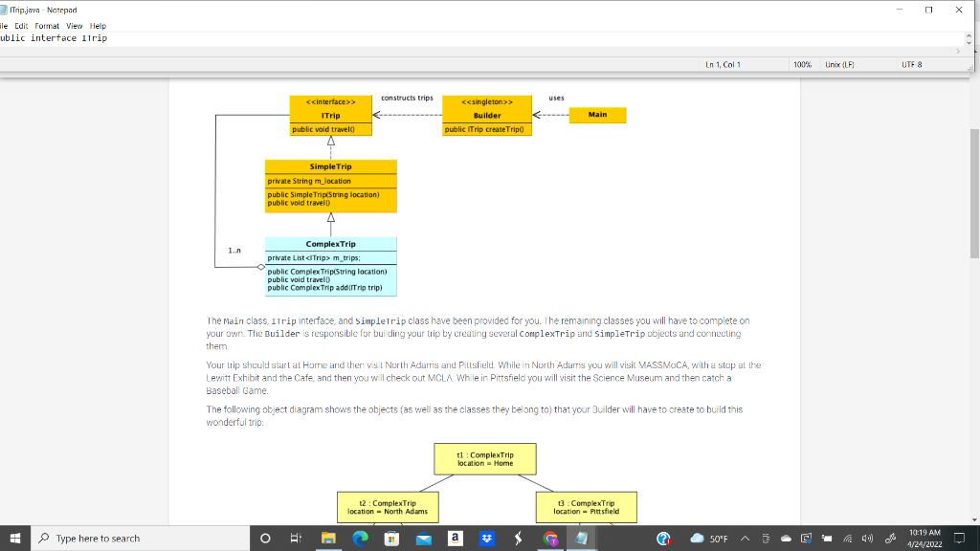Open Google Chrome from the taskbar
This screenshot has height=551, width=980.
548,539
